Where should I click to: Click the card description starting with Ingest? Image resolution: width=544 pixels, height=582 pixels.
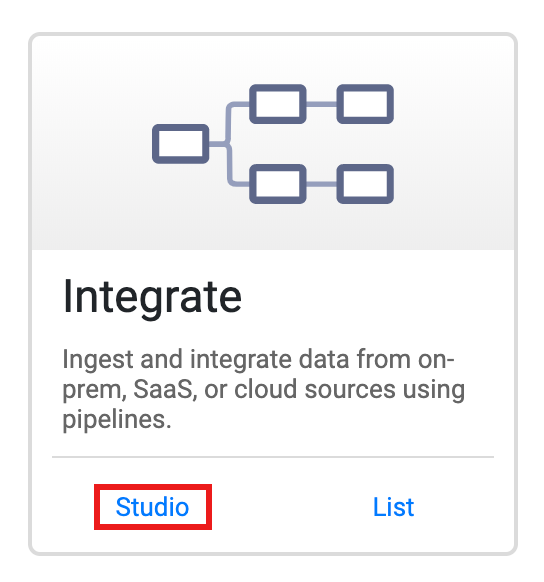(x=263, y=389)
